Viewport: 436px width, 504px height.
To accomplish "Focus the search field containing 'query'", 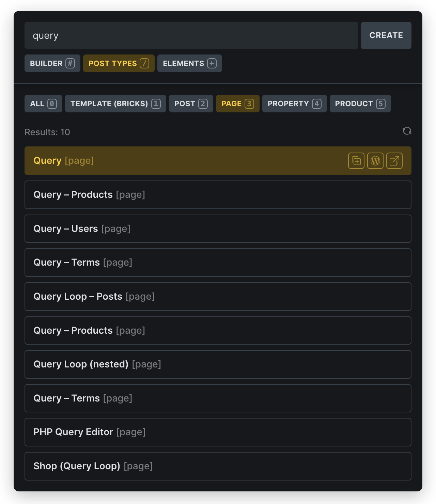I will click(x=191, y=35).
